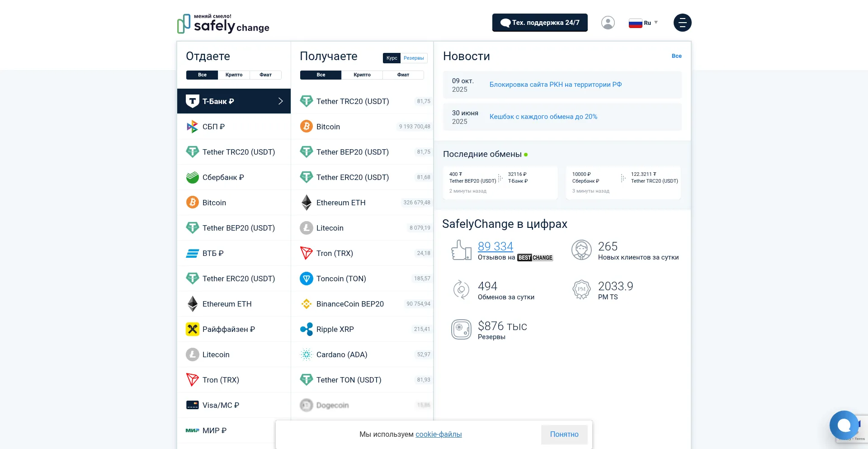
Task: Open the Ru language dropdown
Action: click(x=644, y=23)
